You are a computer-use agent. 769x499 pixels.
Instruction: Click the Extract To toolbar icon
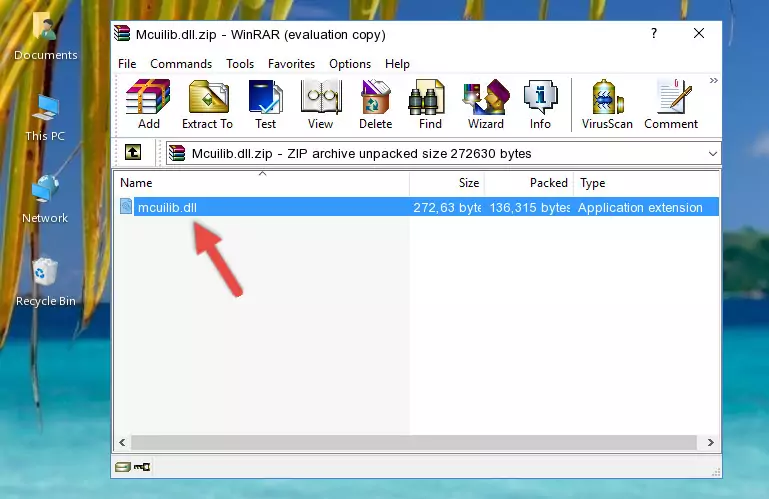[207, 104]
